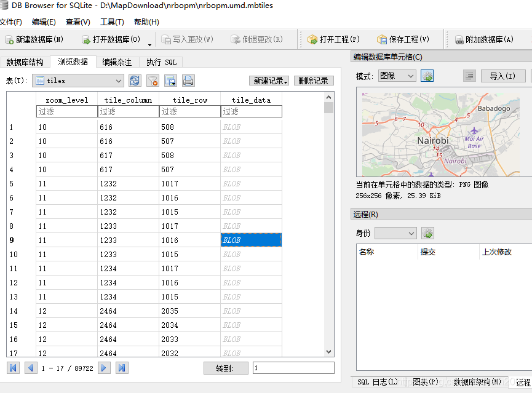Viewport: 532px width, 393px height.
Task: Switch to the Browse Data (浏览数据) tab
Action: click(x=73, y=62)
